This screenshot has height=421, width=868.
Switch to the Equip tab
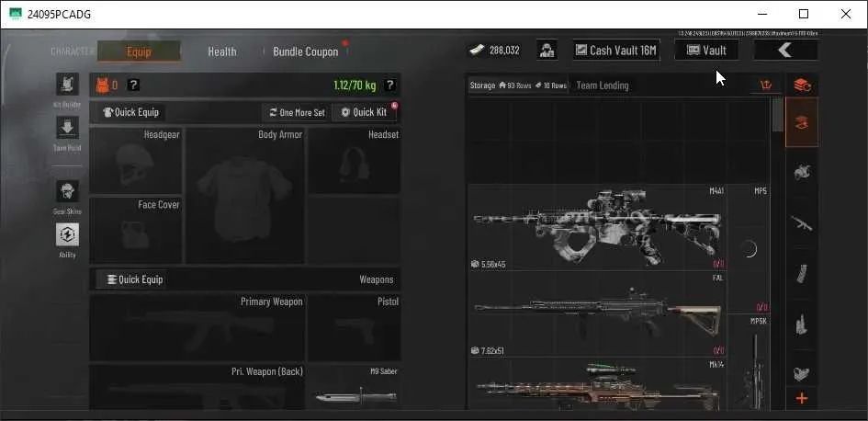pyautogui.click(x=139, y=51)
